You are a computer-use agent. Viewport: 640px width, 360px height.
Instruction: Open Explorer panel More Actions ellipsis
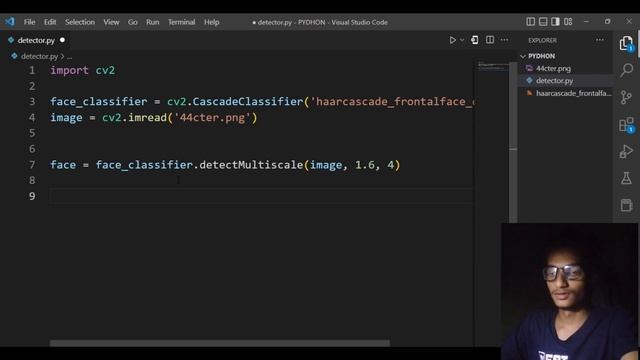pyautogui.click(x=600, y=40)
